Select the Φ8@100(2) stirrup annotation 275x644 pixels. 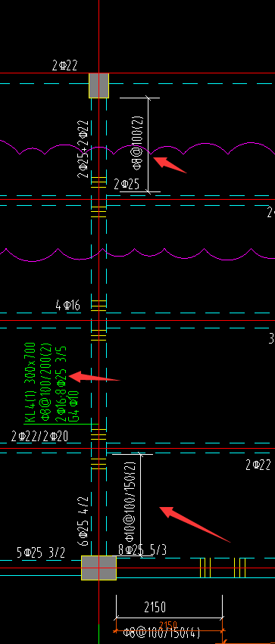click(137, 142)
